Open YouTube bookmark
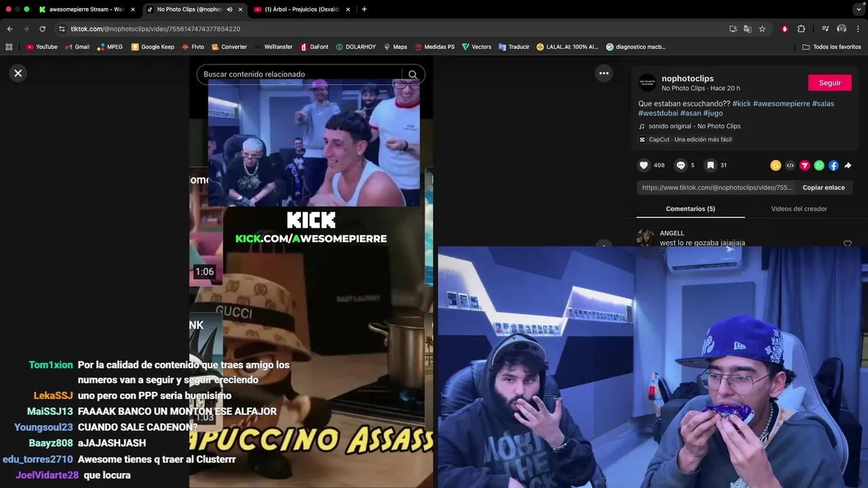This screenshot has height=488, width=868. click(x=41, y=47)
